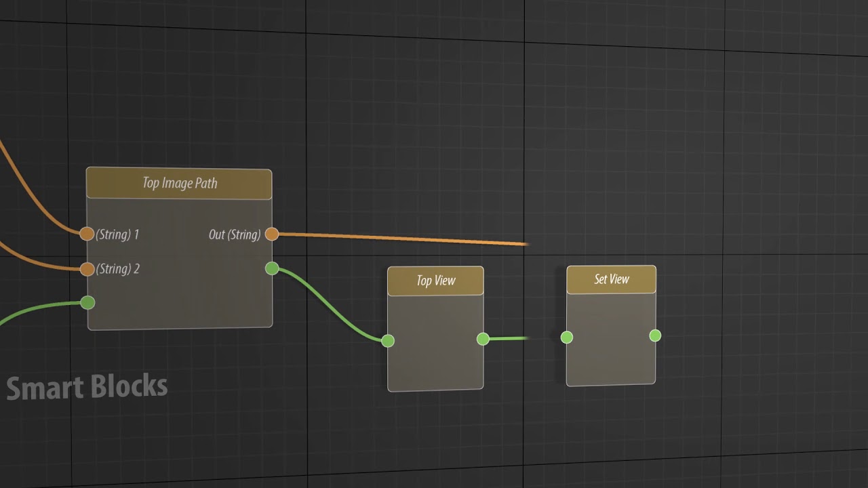Click the Set View node body
868x488 pixels.
pyautogui.click(x=611, y=339)
